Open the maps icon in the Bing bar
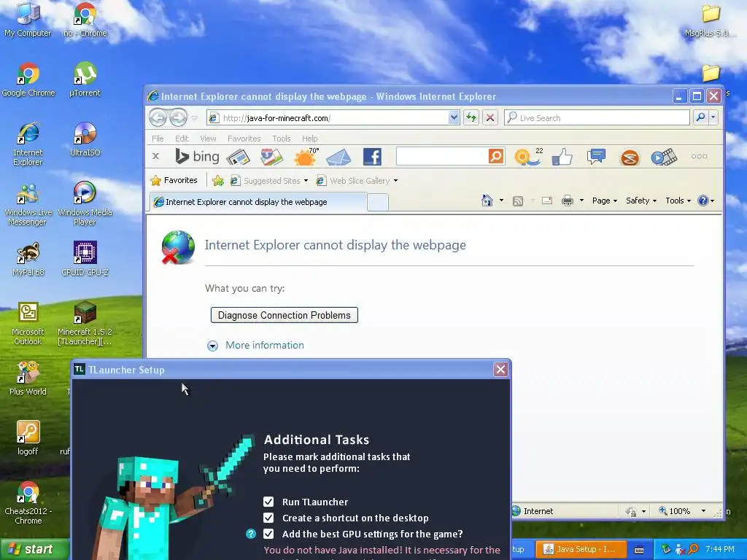 (x=271, y=157)
